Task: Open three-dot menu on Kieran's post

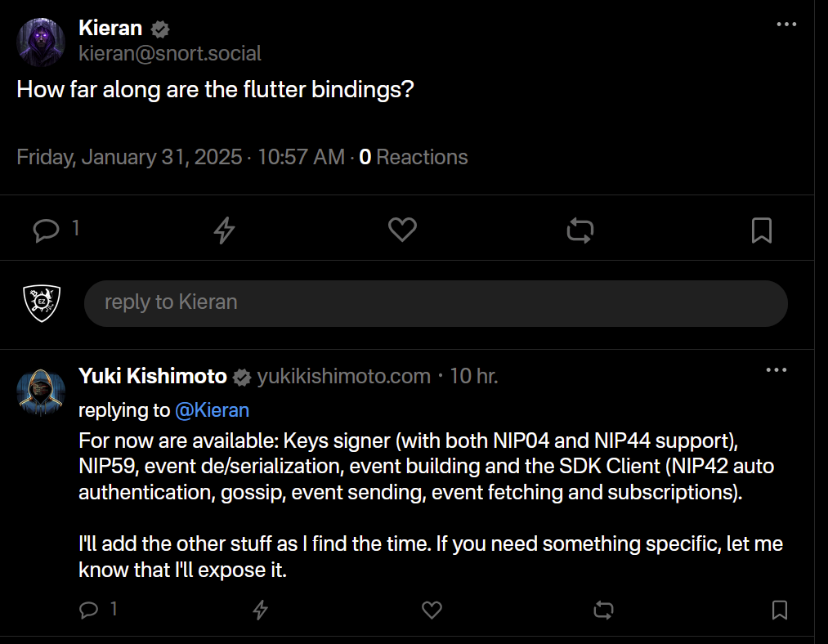Action: (786, 25)
